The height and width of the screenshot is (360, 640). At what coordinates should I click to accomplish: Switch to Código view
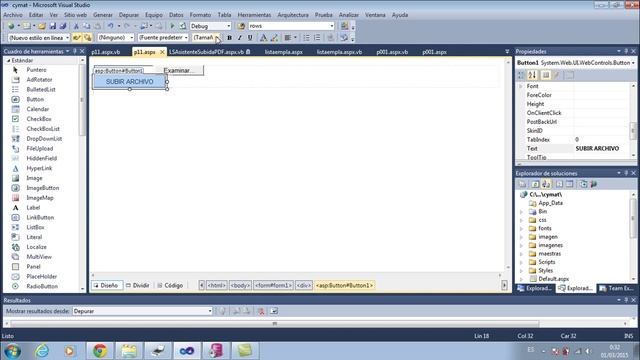click(x=170, y=285)
